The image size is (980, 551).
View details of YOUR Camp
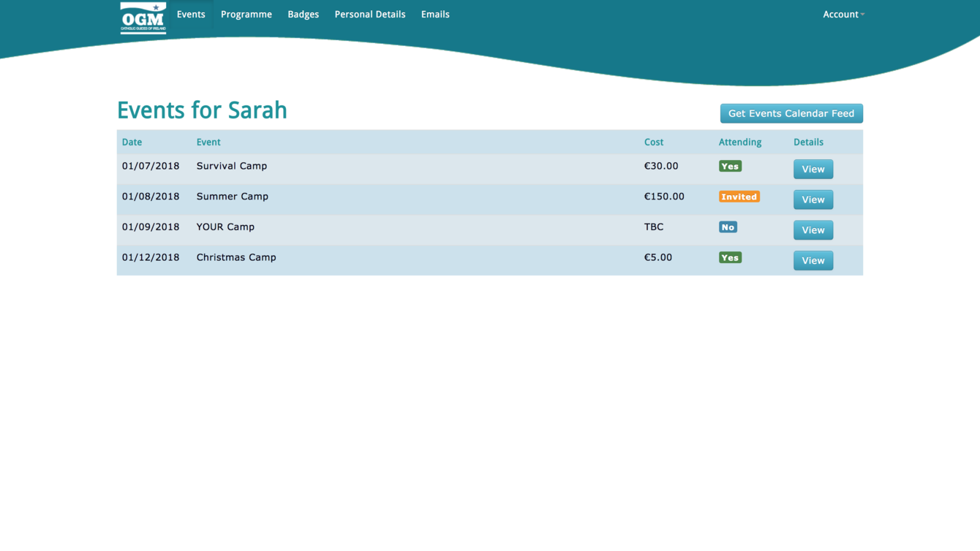point(813,229)
